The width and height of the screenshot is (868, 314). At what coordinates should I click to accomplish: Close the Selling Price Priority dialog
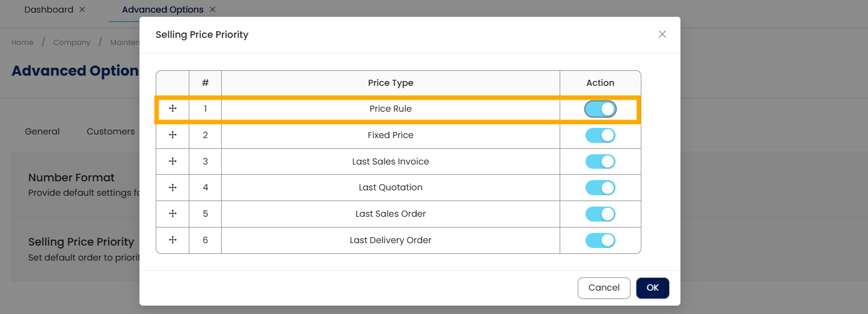[x=662, y=34]
